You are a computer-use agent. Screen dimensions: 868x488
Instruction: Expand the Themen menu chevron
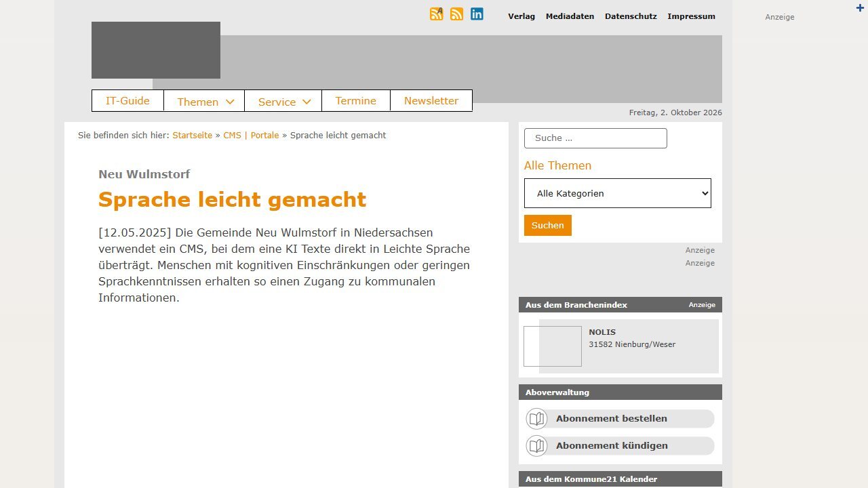pos(230,102)
